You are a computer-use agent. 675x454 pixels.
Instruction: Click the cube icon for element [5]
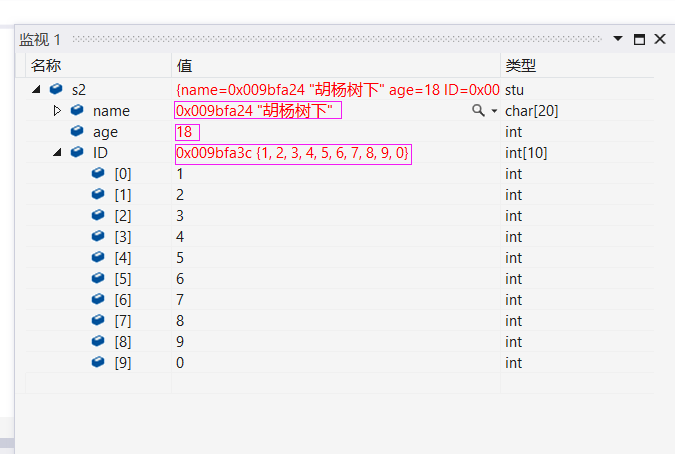point(98,278)
